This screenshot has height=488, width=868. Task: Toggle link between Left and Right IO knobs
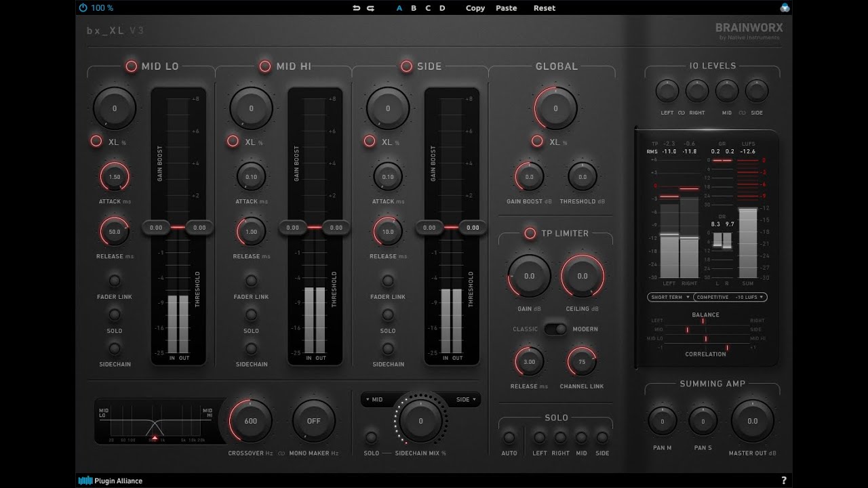[x=682, y=113]
